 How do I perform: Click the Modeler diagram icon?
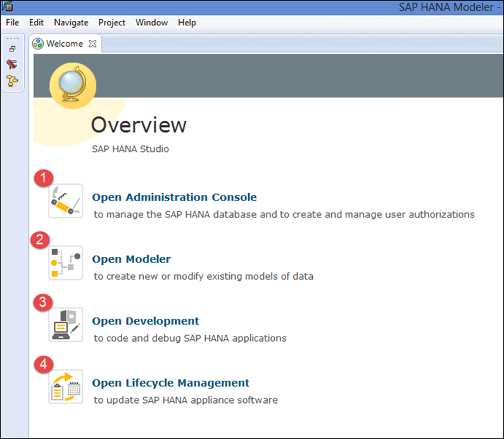pos(66,263)
